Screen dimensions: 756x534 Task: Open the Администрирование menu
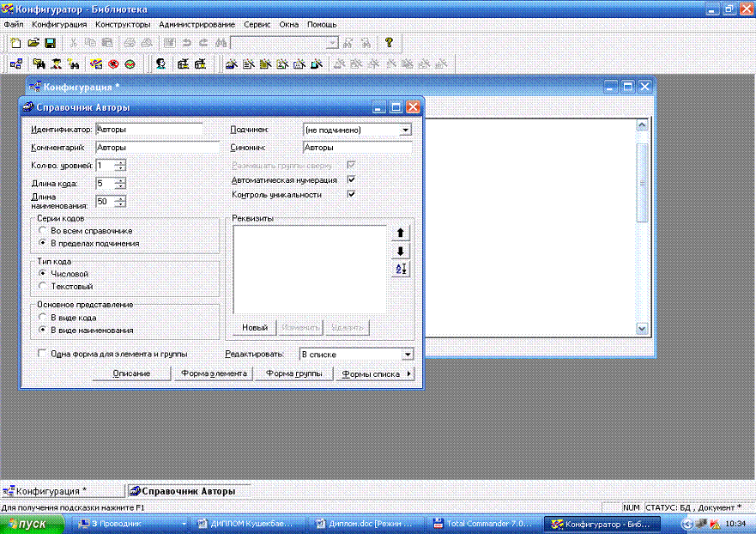[x=198, y=24]
